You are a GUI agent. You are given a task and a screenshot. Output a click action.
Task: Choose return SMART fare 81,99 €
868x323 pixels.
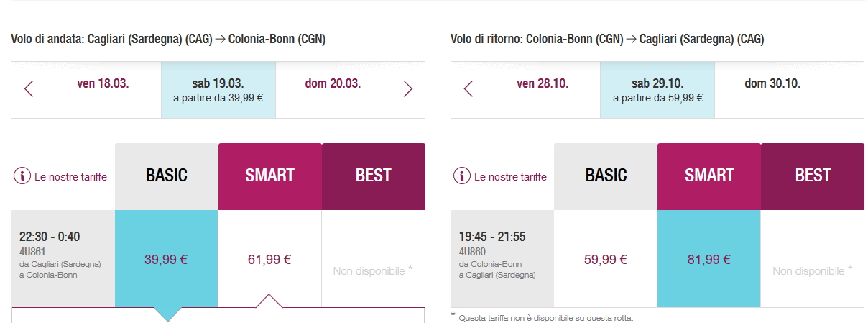point(709,260)
